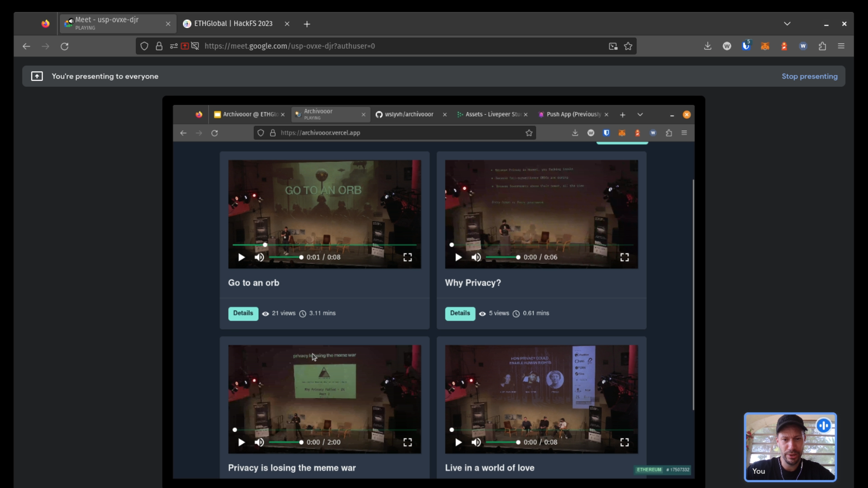
Task: Click the 21 views count
Action: [283, 313]
